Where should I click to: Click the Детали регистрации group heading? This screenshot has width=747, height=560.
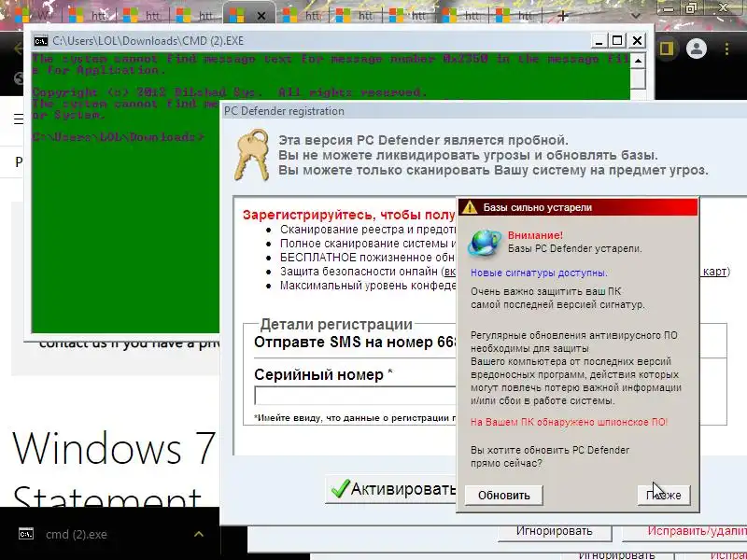tap(336, 324)
